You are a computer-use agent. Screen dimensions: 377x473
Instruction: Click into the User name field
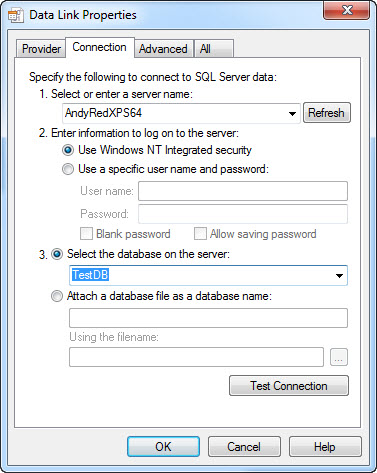coord(243,191)
